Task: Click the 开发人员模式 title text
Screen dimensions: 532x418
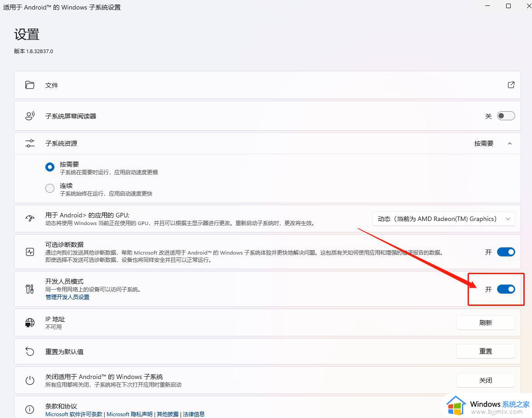Action: pyautogui.click(x=64, y=281)
